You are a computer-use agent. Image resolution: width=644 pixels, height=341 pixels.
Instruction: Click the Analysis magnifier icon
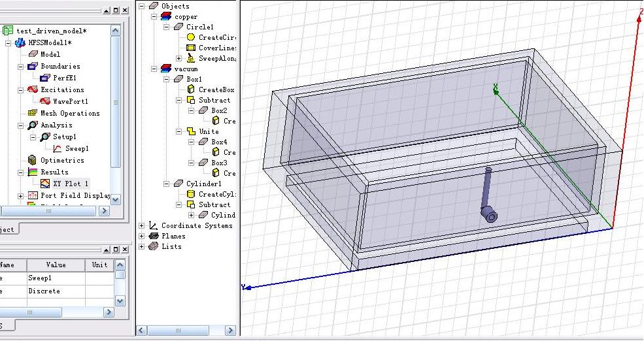tap(33, 125)
